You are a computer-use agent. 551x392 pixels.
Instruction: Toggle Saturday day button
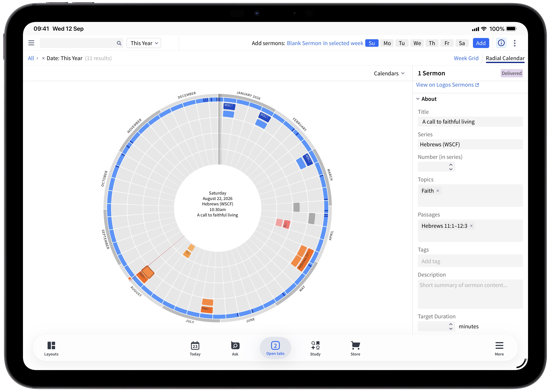point(462,43)
